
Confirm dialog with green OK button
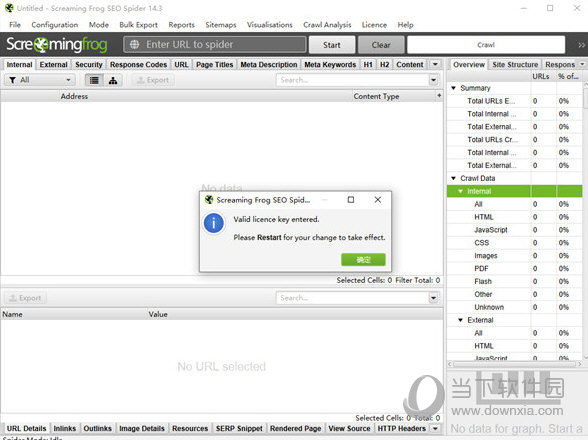pyautogui.click(x=363, y=260)
